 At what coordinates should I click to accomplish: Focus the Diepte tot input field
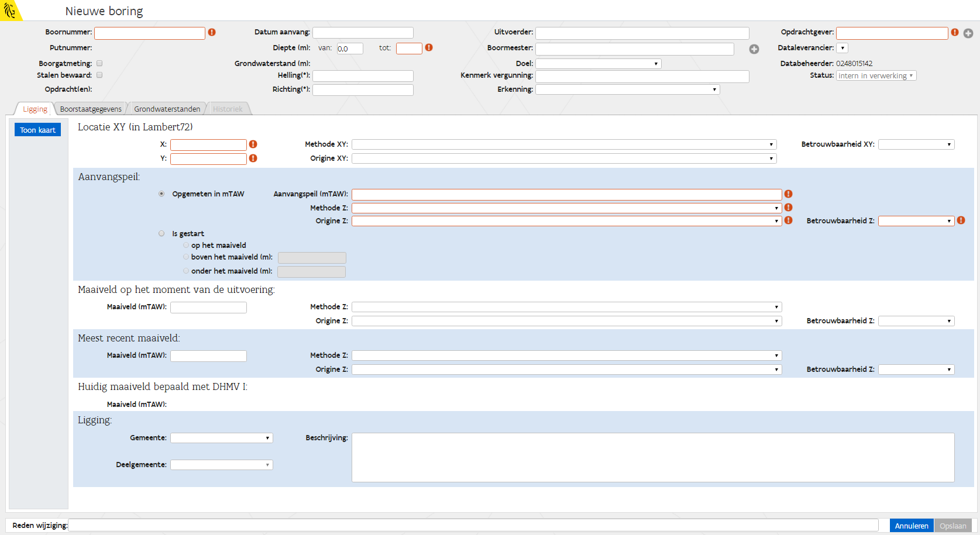(x=409, y=49)
